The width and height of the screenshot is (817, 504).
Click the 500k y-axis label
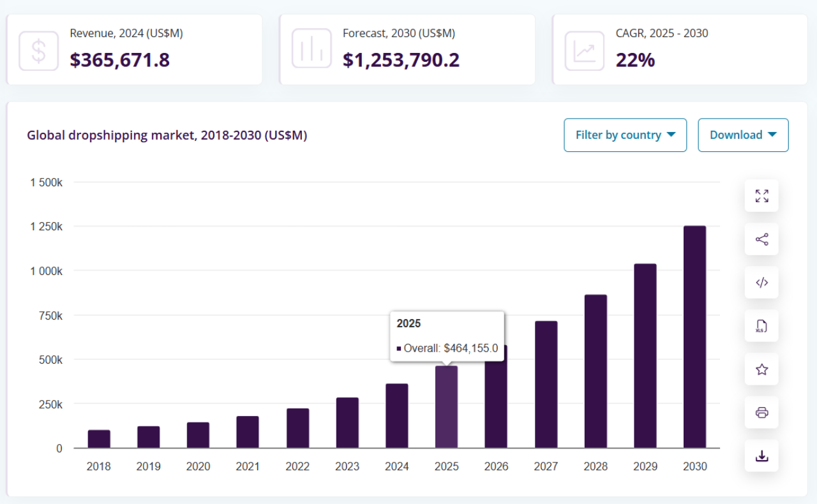click(x=51, y=360)
